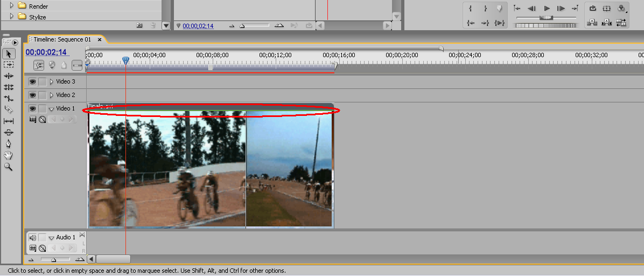The height and width of the screenshot is (276, 644).
Task: Click Go to In Point button
Action: [471, 23]
